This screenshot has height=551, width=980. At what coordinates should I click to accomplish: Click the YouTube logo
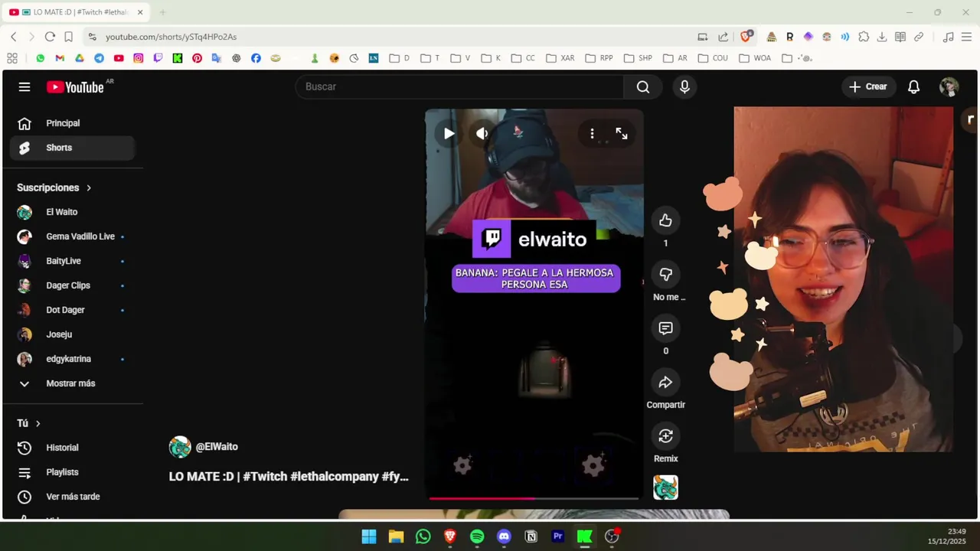75,87
